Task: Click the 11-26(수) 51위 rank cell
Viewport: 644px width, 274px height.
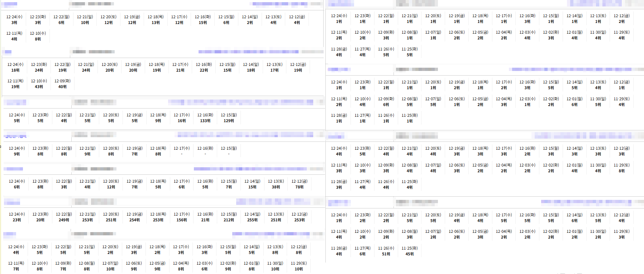Action: tap(386, 251)
